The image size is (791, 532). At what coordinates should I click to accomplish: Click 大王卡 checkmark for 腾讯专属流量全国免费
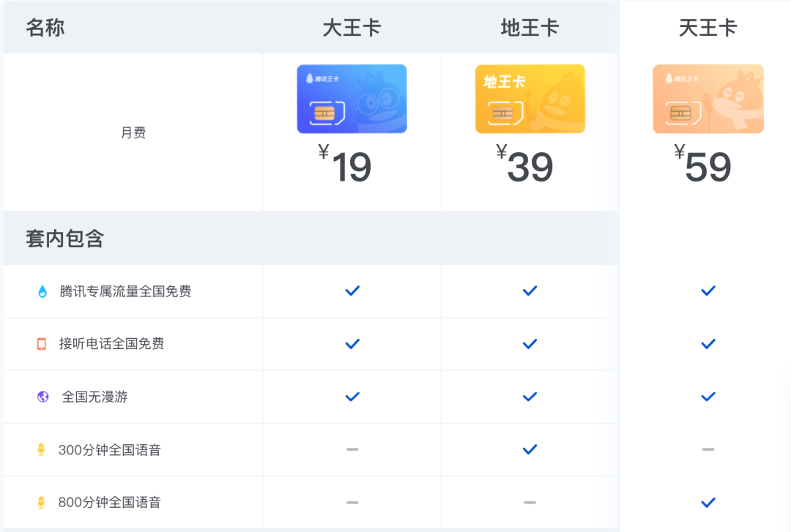click(352, 291)
